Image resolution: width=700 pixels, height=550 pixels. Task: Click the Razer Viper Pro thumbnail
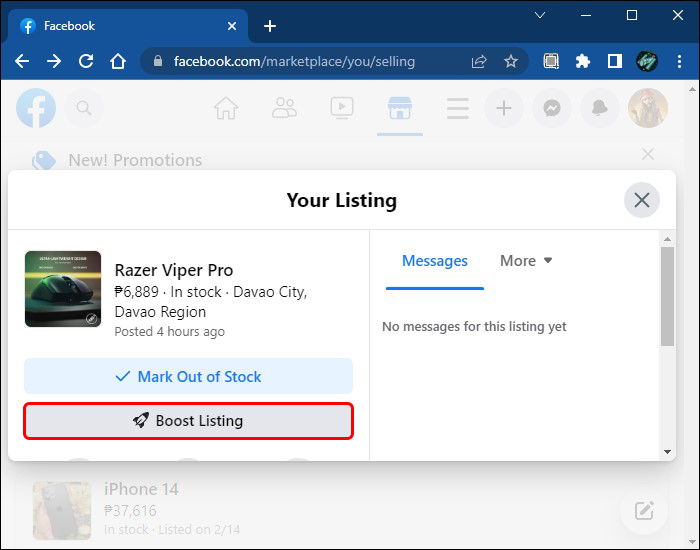pyautogui.click(x=63, y=289)
